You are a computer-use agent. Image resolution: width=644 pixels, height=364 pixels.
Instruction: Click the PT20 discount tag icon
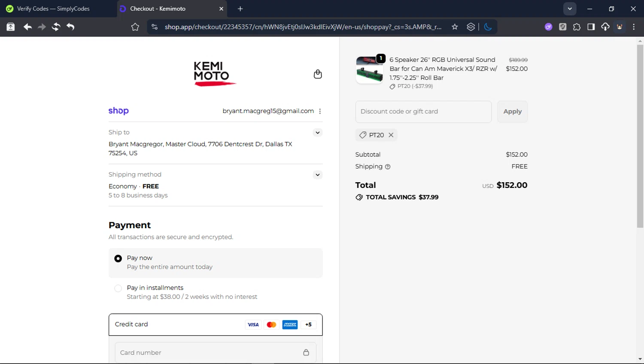tap(363, 135)
